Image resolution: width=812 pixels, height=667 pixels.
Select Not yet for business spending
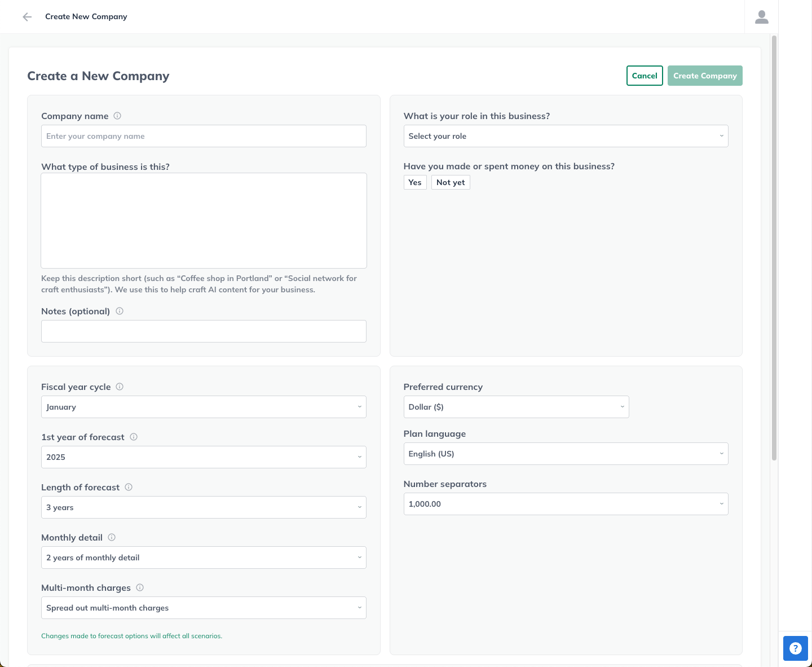pyautogui.click(x=450, y=182)
